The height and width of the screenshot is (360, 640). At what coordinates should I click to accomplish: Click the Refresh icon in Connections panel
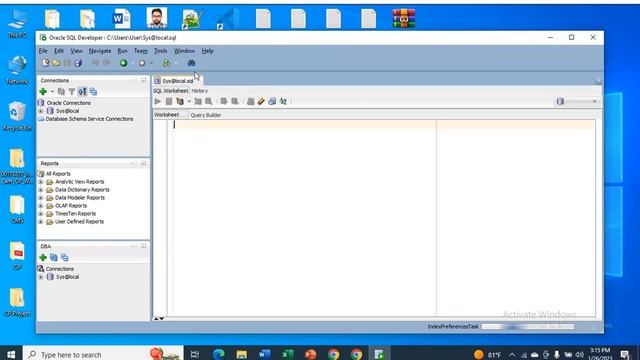(x=61, y=91)
